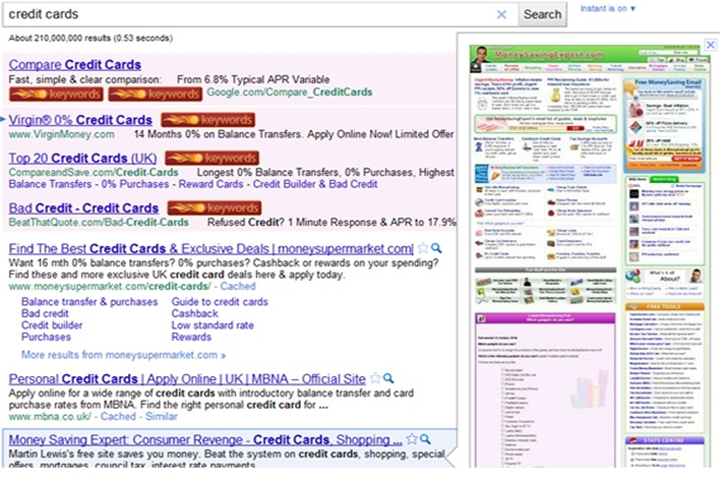The image size is (720, 484).
Task: Close the page preview panel
Action: [x=710, y=45]
